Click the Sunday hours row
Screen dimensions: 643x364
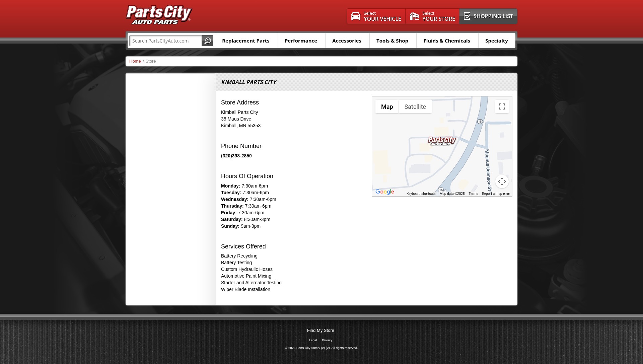pos(241,226)
